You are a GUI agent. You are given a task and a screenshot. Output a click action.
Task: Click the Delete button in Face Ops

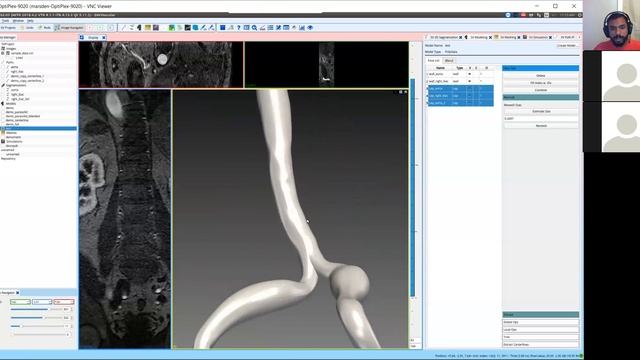(x=540, y=76)
